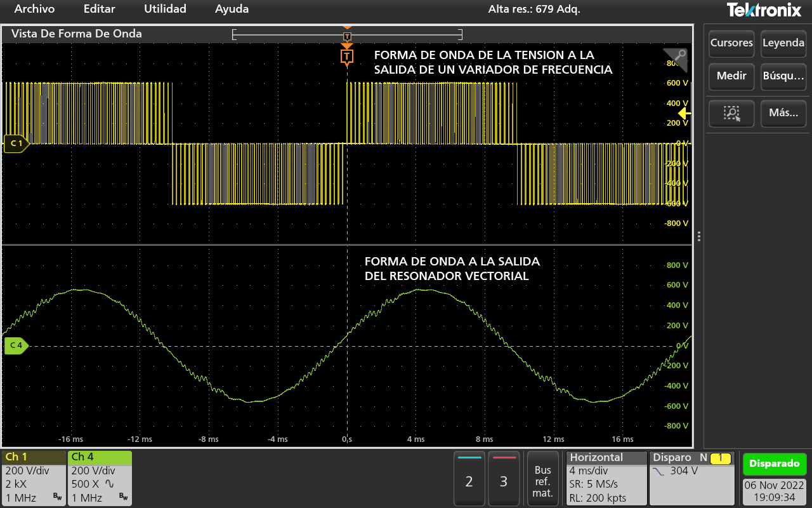Click the Cursores button
Image resolution: width=812 pixels, height=508 pixels.
coord(731,43)
